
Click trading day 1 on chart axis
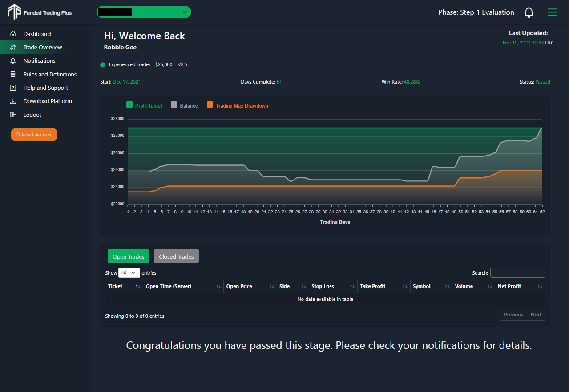pyautogui.click(x=128, y=212)
